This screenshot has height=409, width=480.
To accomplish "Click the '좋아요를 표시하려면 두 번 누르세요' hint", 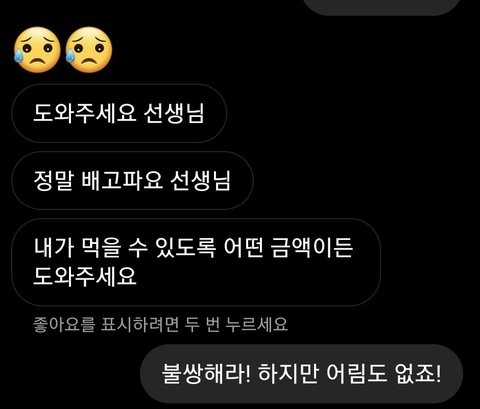I will (x=160, y=324).
